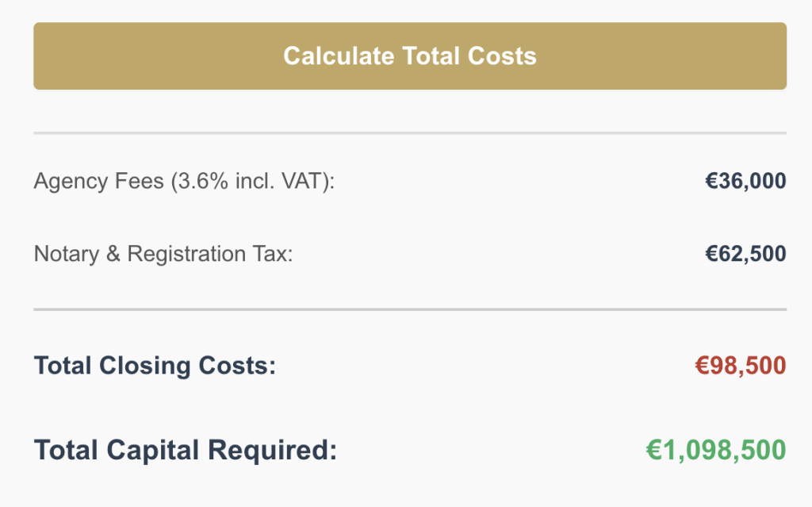Image resolution: width=812 pixels, height=507 pixels.
Task: Click the red €98,500 closing costs total
Action: pos(741,366)
